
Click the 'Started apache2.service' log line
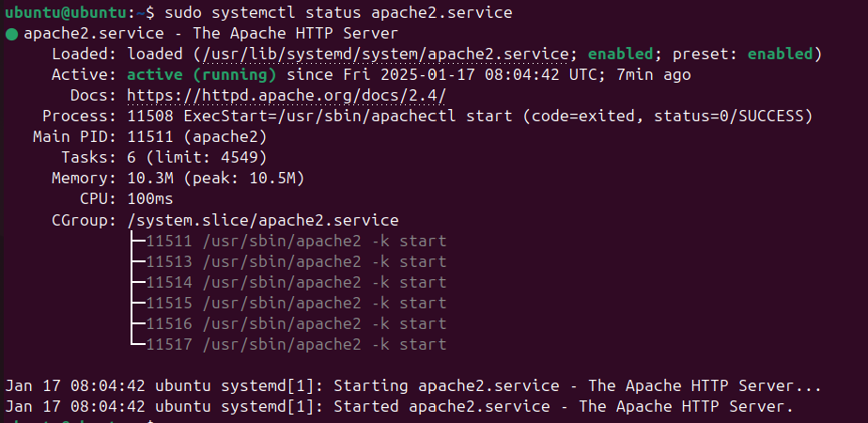399,407
